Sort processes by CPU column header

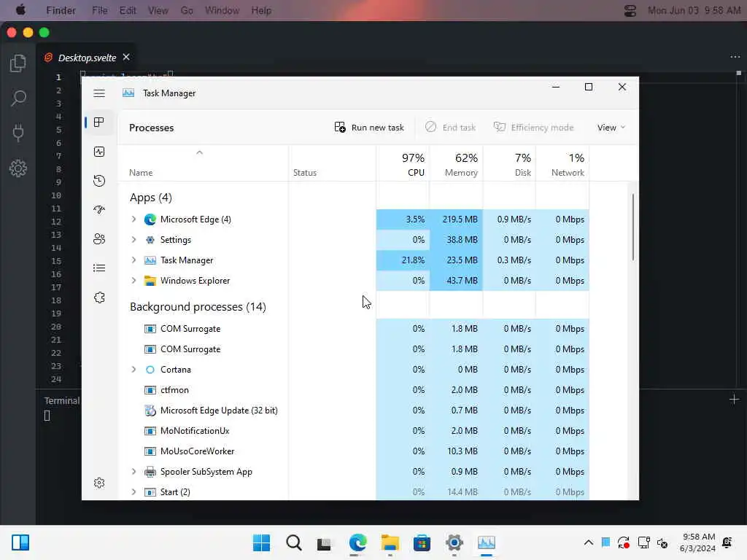(403, 164)
